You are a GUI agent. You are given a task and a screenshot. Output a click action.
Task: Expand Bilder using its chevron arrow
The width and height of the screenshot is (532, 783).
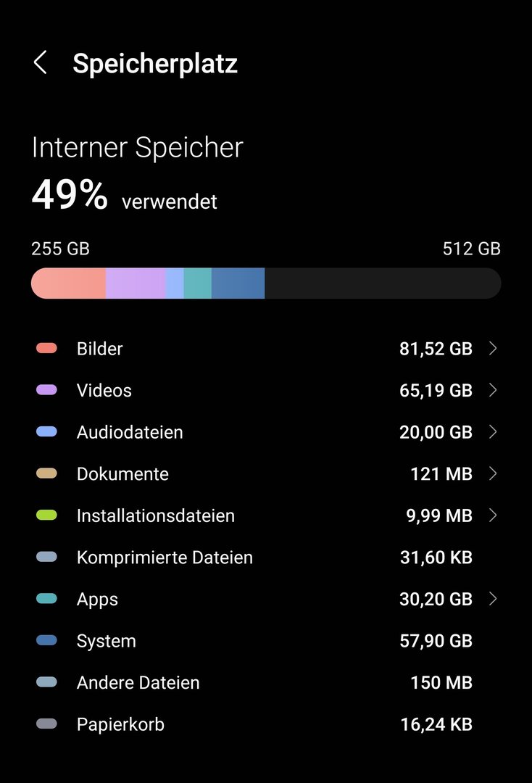493,349
